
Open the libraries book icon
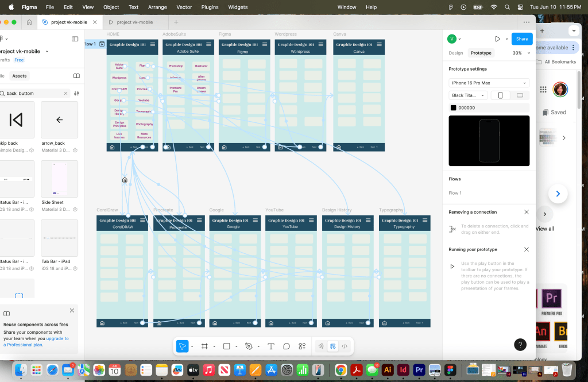coord(76,76)
